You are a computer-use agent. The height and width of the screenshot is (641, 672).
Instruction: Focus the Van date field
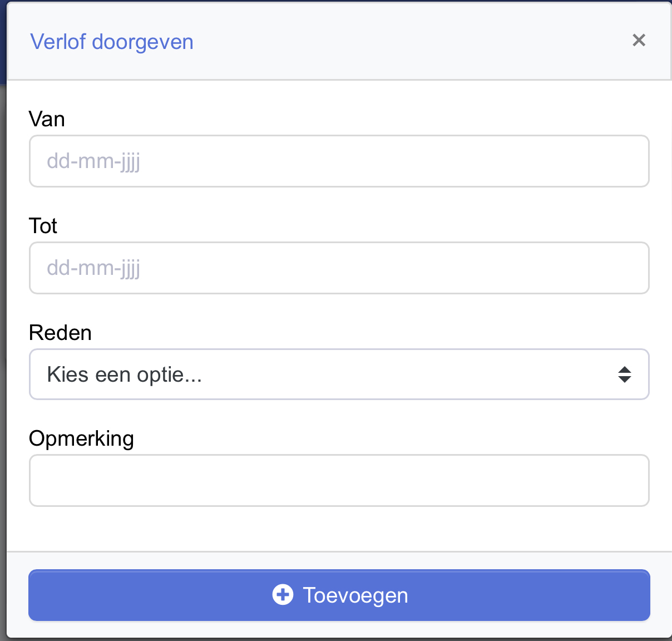point(339,161)
